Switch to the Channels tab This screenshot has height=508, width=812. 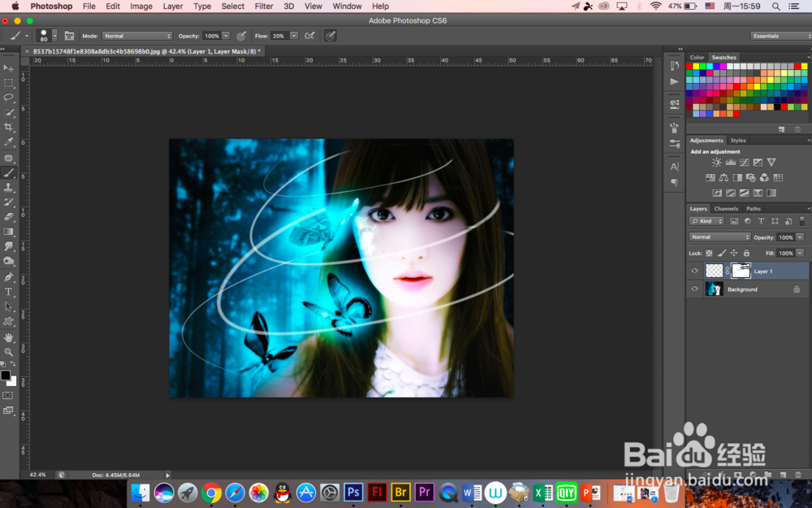pyautogui.click(x=725, y=208)
